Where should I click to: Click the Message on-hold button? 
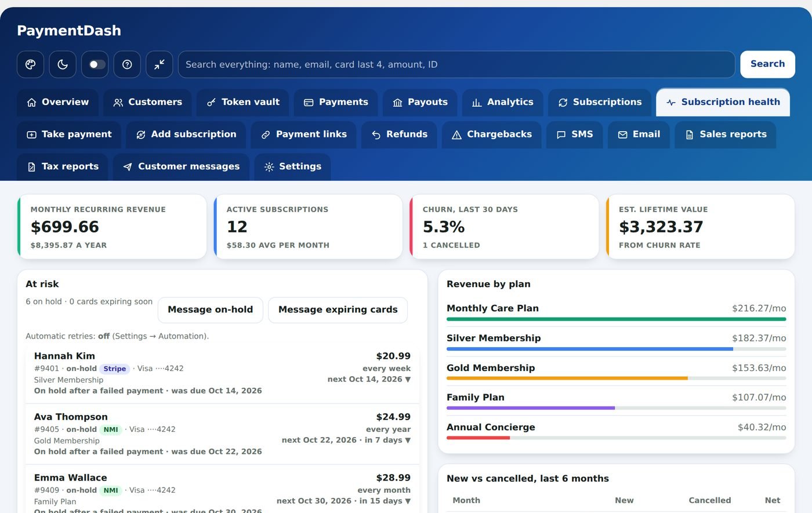[210, 310]
